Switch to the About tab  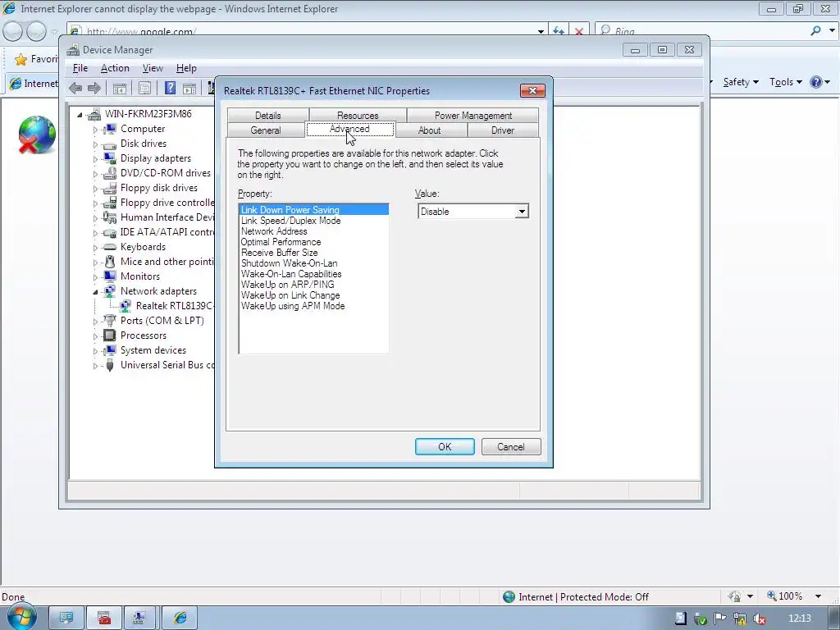coord(430,130)
